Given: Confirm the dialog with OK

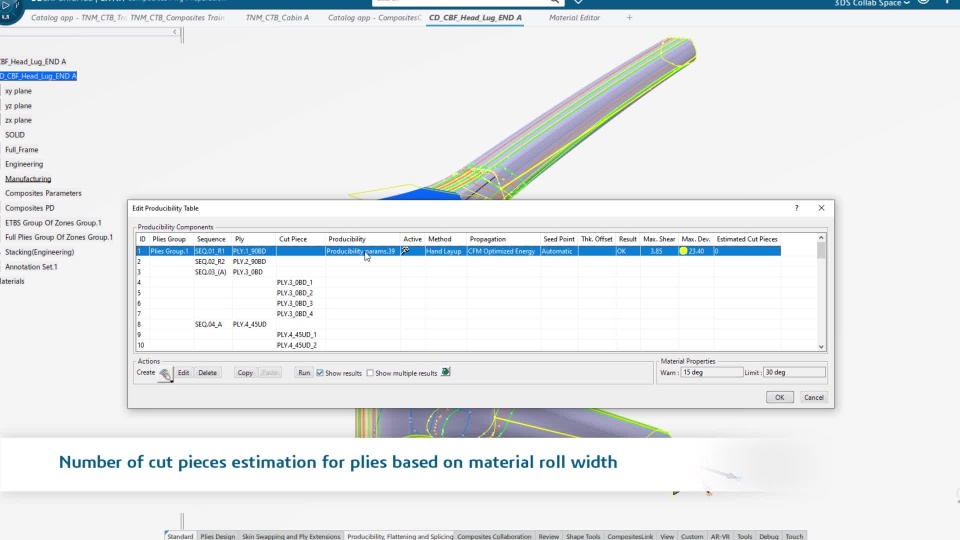Looking at the screenshot, I should (779, 397).
